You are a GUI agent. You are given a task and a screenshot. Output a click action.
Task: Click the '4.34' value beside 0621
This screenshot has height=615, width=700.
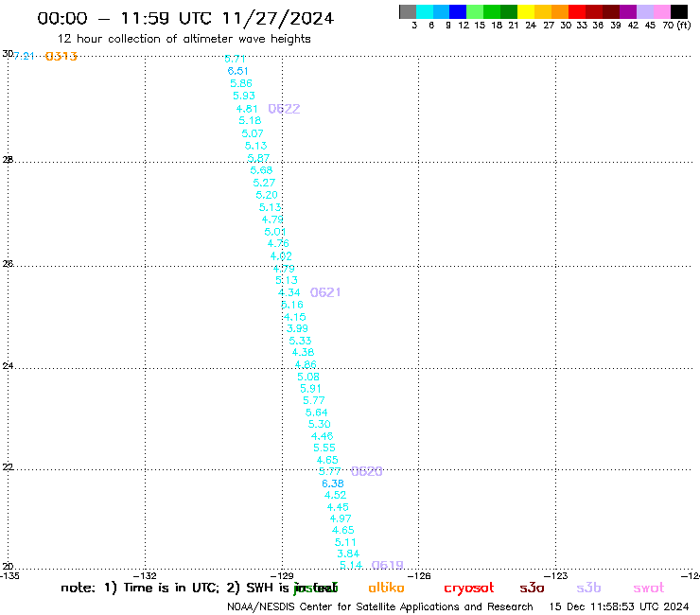point(289,293)
